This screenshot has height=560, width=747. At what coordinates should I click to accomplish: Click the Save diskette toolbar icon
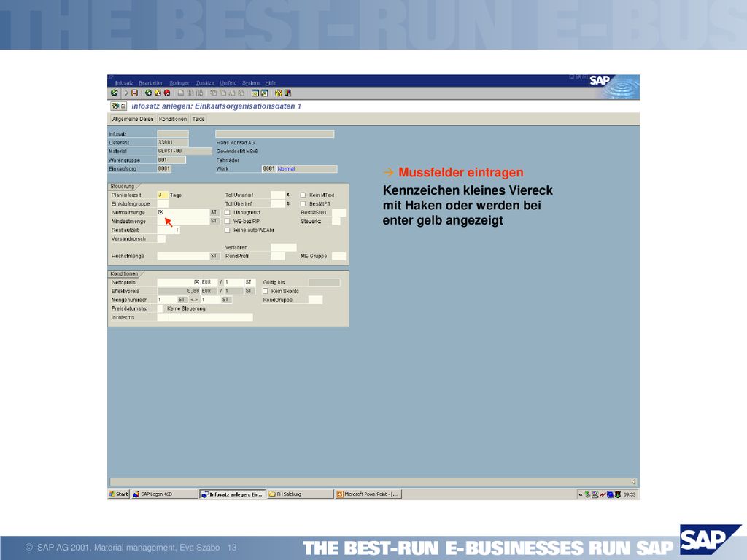135,93
